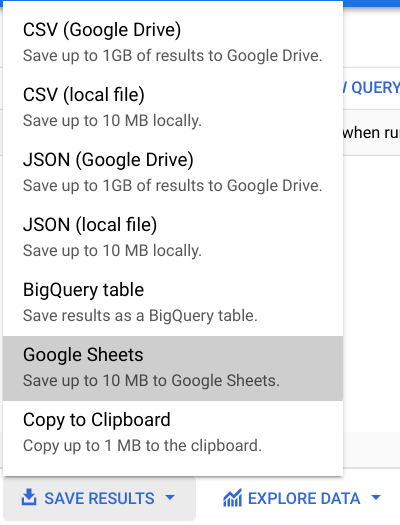
Task: Click 'Copy up to 1 MB to the clipboard' text
Action: pos(142,446)
